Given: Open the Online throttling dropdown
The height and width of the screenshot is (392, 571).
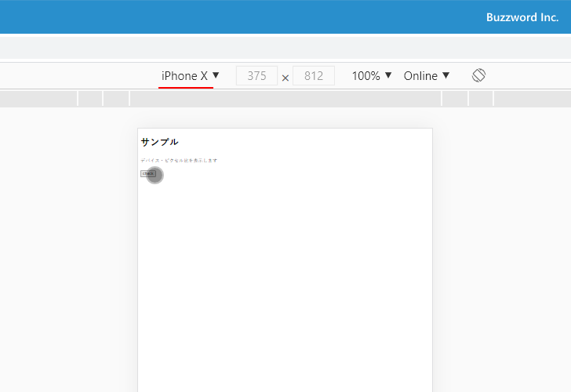Looking at the screenshot, I should (x=427, y=76).
